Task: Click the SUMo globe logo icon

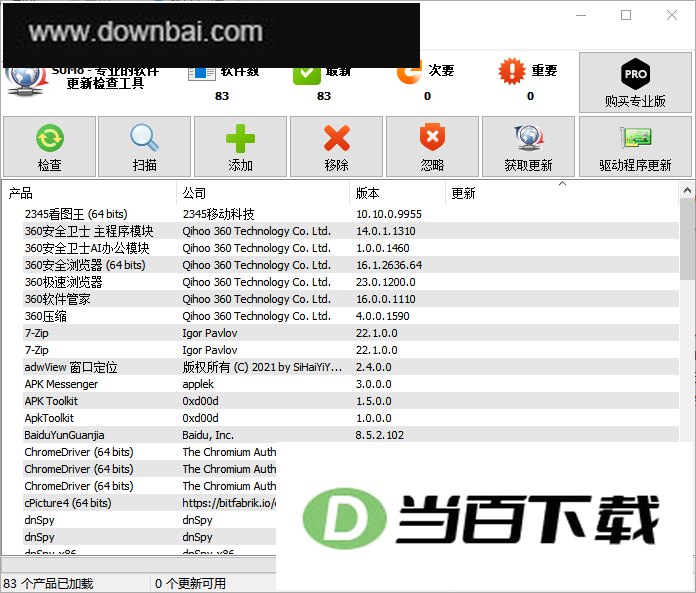Action: (x=25, y=81)
